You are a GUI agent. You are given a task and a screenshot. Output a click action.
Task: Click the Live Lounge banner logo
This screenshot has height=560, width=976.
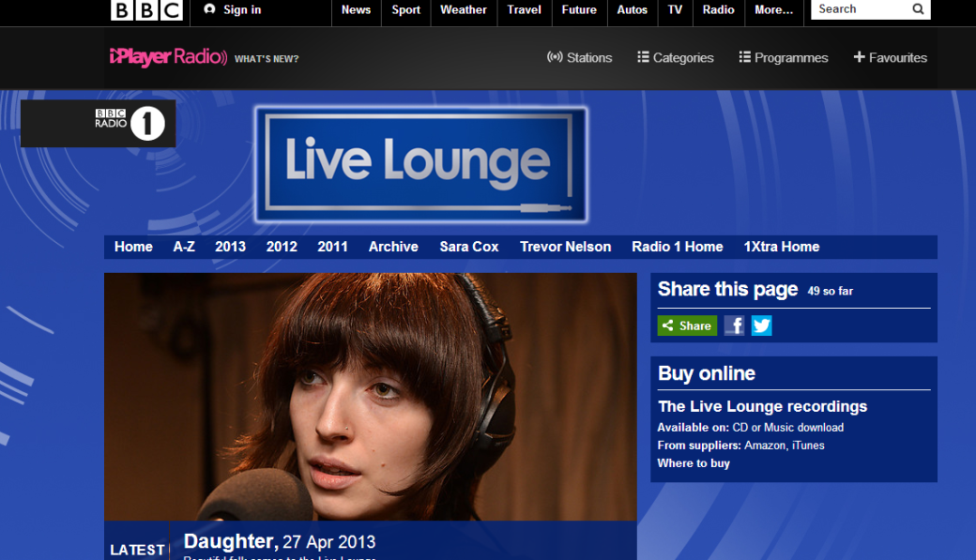(x=420, y=165)
